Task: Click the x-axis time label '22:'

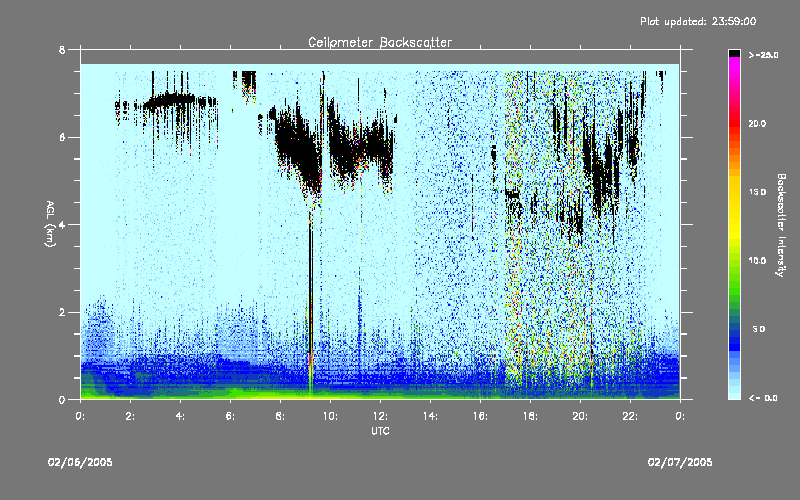Action: [x=630, y=416]
